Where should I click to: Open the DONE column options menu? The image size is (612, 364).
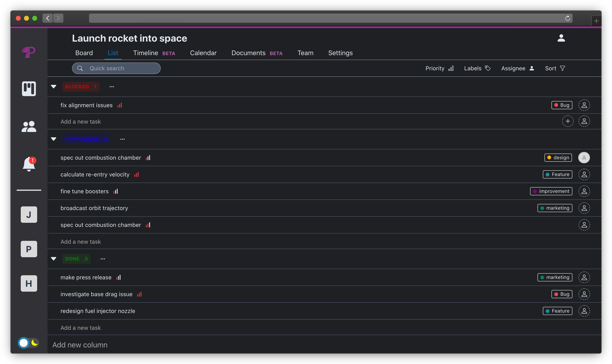point(103,259)
